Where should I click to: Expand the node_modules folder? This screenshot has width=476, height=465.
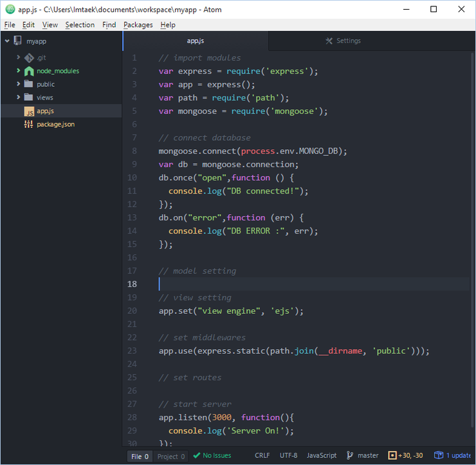[18, 70]
